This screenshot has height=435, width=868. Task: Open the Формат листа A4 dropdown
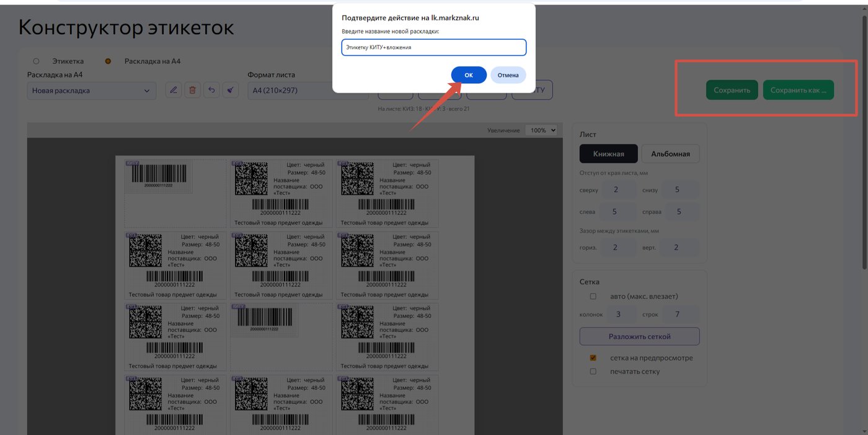click(290, 91)
